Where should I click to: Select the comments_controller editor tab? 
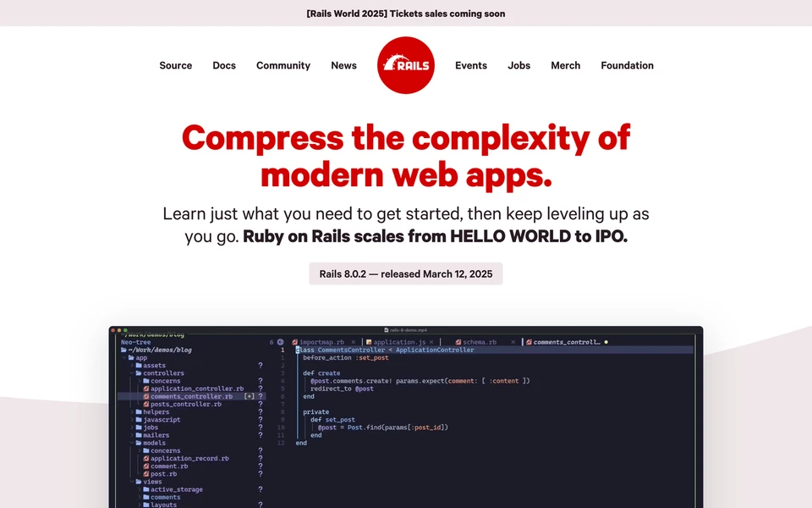click(x=567, y=342)
